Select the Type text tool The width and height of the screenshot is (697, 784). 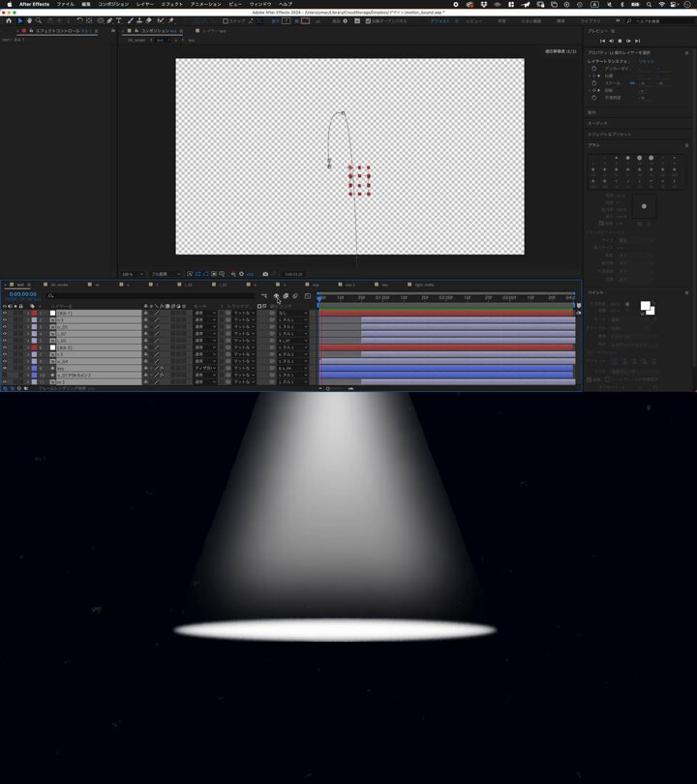click(x=119, y=20)
